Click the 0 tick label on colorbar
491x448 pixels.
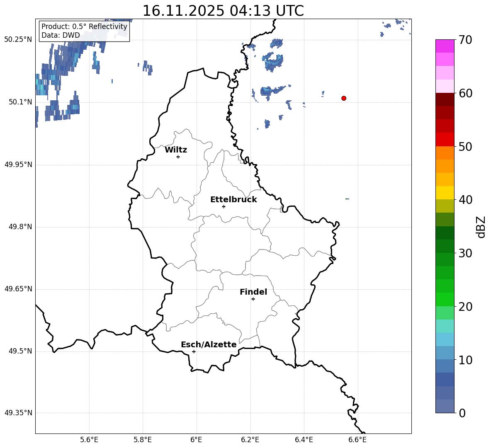462,413
